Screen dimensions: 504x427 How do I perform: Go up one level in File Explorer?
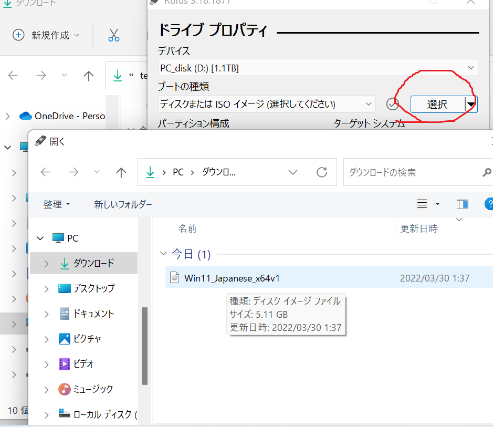pyautogui.click(x=88, y=76)
